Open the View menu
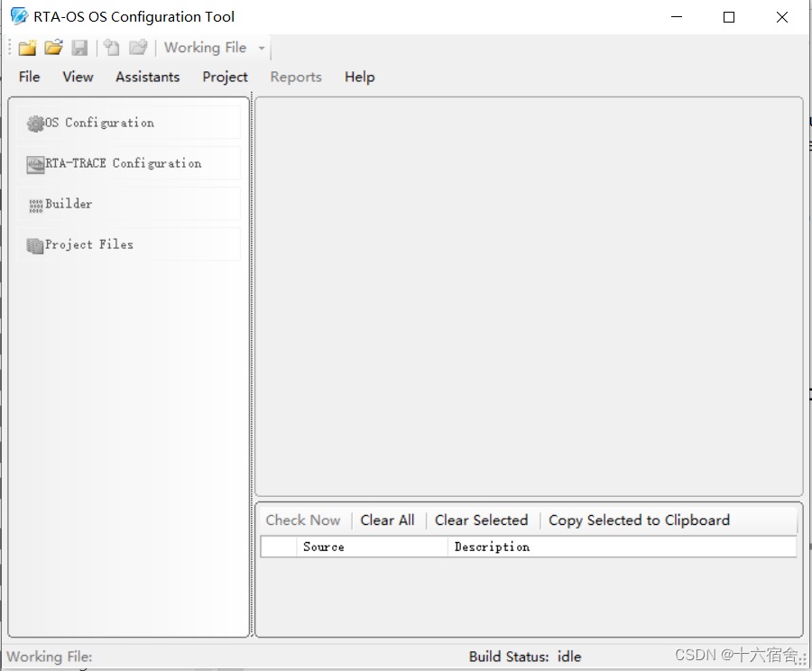The width and height of the screenshot is (812, 671). pyautogui.click(x=78, y=77)
